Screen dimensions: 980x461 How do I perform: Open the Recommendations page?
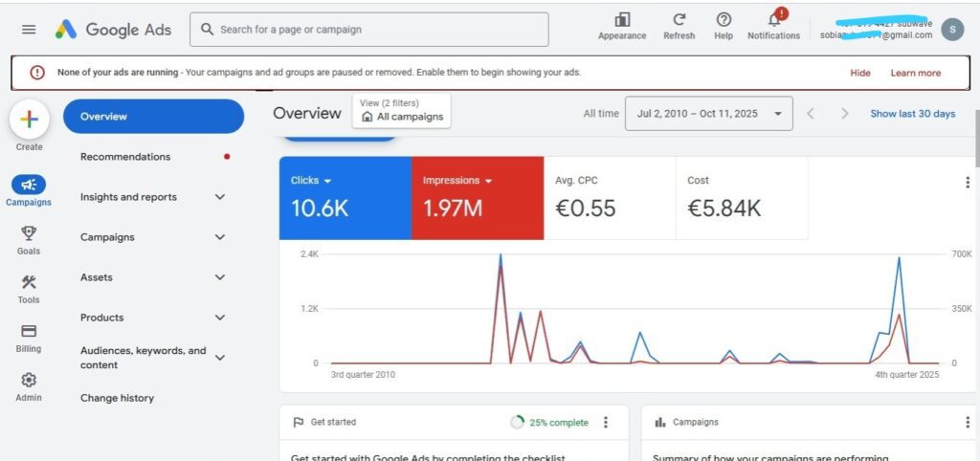point(125,157)
